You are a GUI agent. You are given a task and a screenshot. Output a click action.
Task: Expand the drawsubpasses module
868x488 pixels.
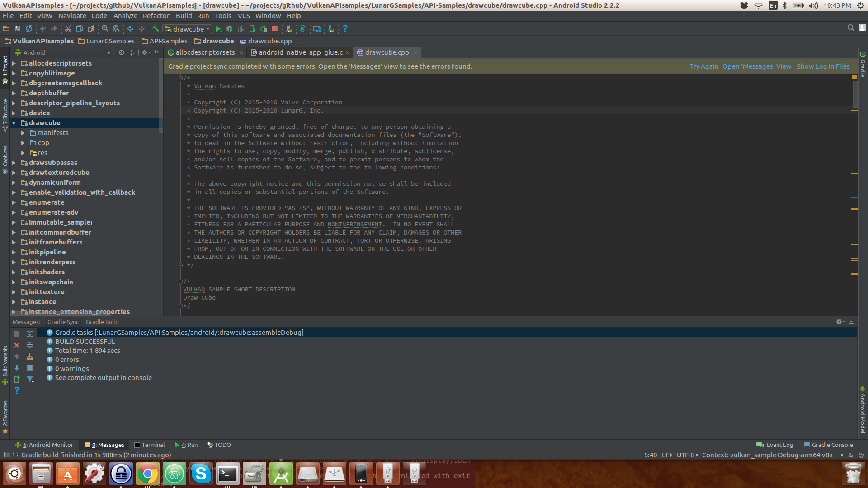click(x=14, y=163)
